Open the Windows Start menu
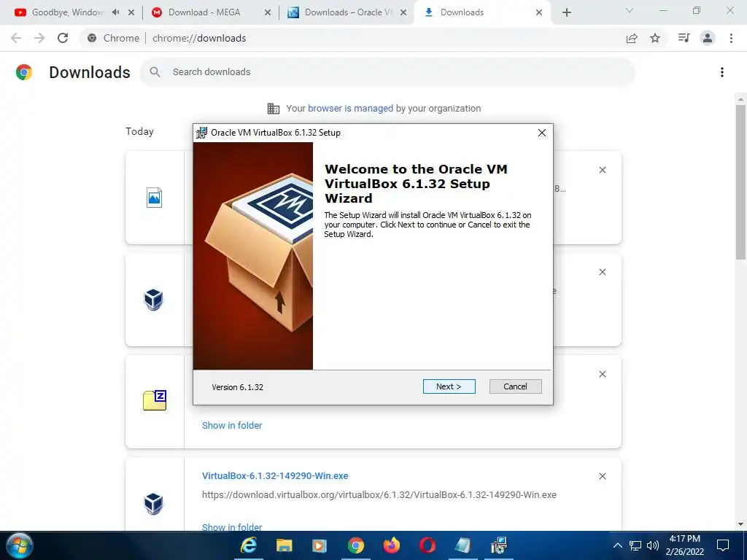The height and width of the screenshot is (560, 747). click(20, 545)
